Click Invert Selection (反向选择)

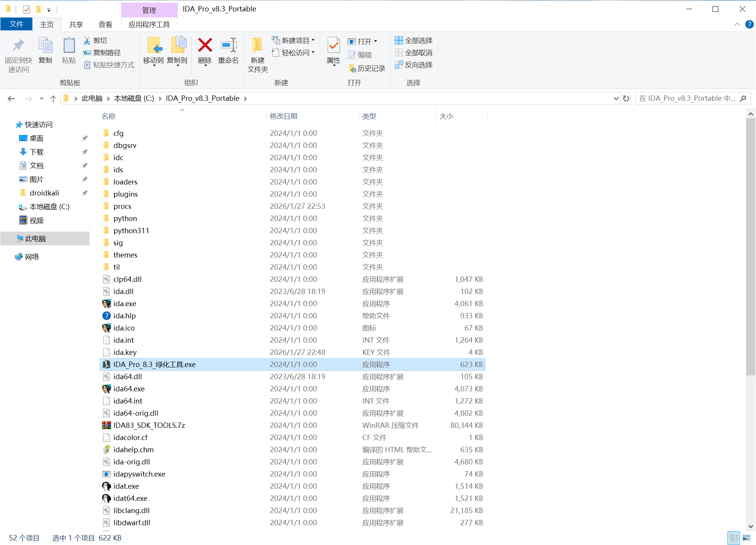[414, 65]
